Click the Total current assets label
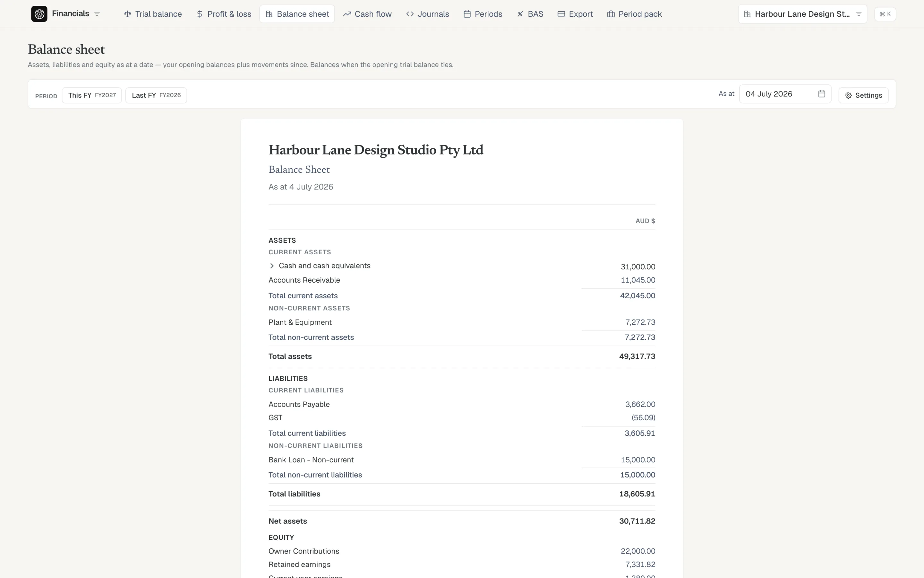 pyautogui.click(x=303, y=296)
